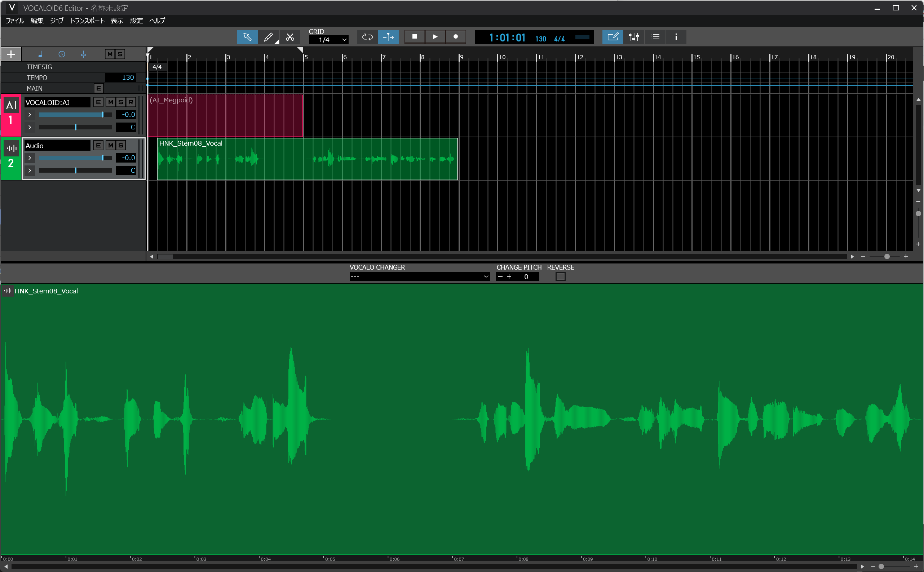Toggle auto-scroll follow playhead button
This screenshot has height=572, width=924.
[x=388, y=37]
